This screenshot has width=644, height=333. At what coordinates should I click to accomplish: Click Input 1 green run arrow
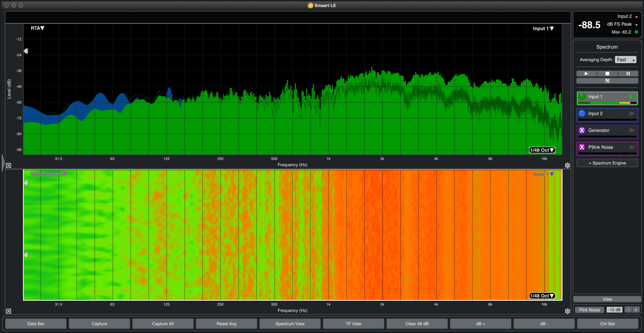pos(632,97)
